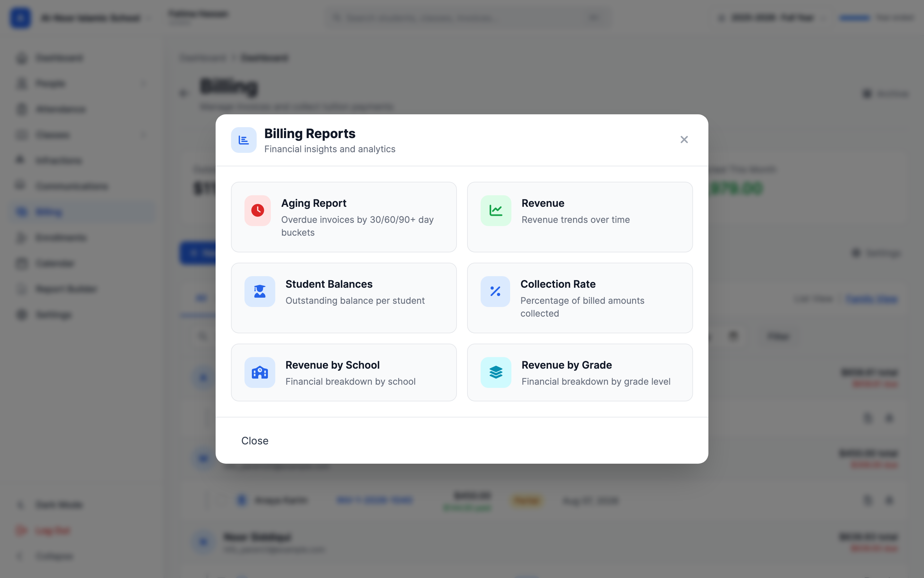
Task: Click 'Outstanding balance per student' description
Action: point(355,301)
